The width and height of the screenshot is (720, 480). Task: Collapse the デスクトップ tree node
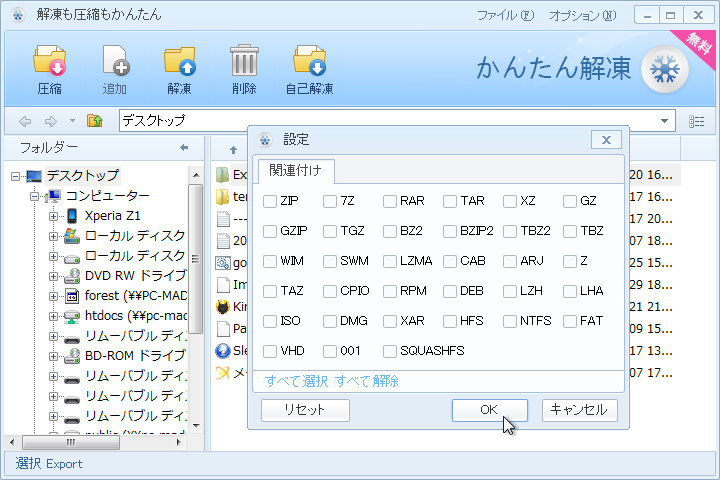pyautogui.click(x=15, y=176)
